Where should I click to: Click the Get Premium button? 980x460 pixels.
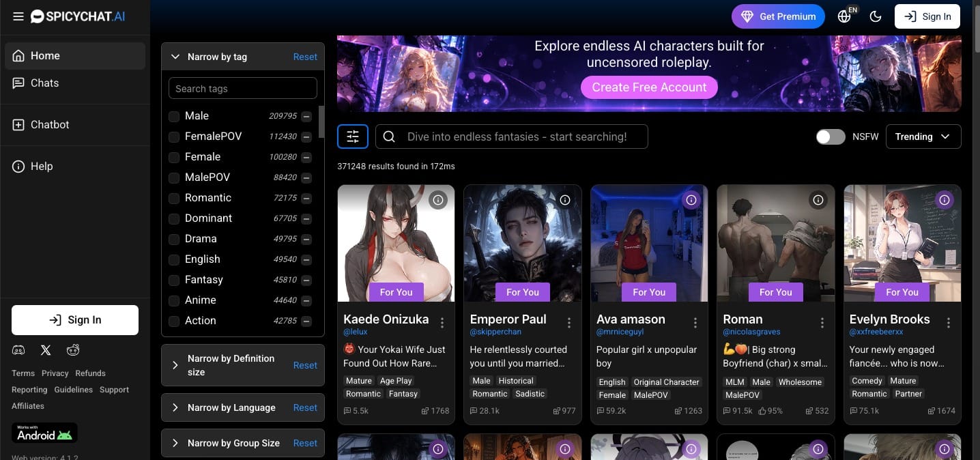point(778,16)
